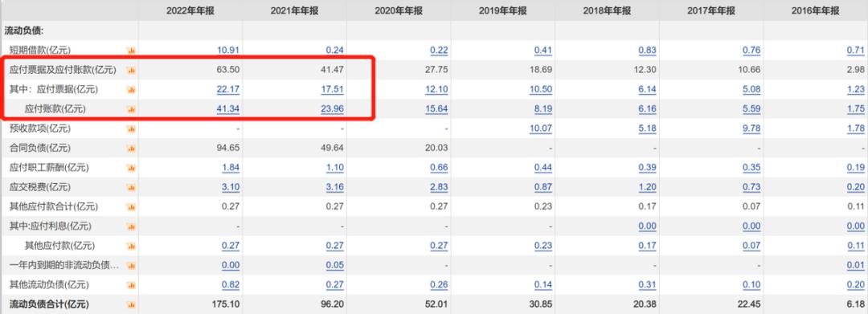Open the chart icon for 其他流动负债 row

[x=131, y=285]
